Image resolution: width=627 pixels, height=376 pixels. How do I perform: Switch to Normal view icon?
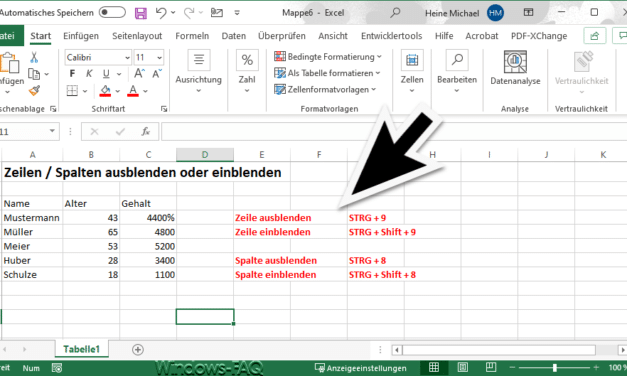pyautogui.click(x=434, y=368)
